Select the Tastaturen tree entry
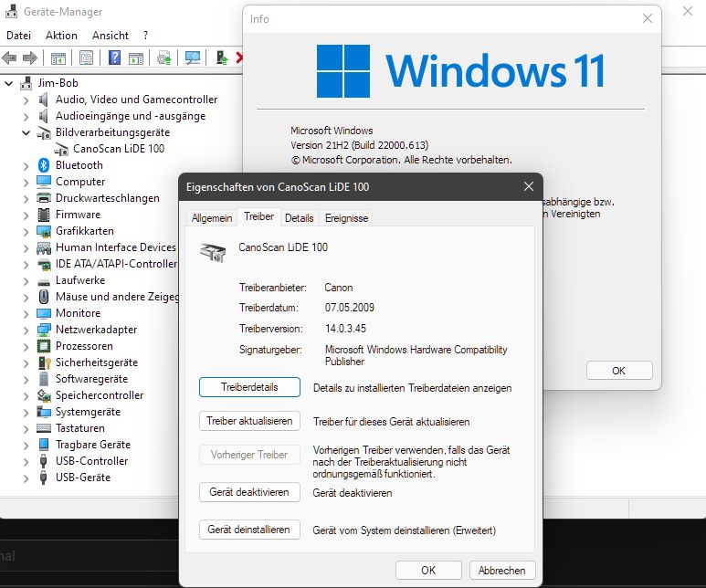Viewport: 706px width, 588px height. (80, 428)
